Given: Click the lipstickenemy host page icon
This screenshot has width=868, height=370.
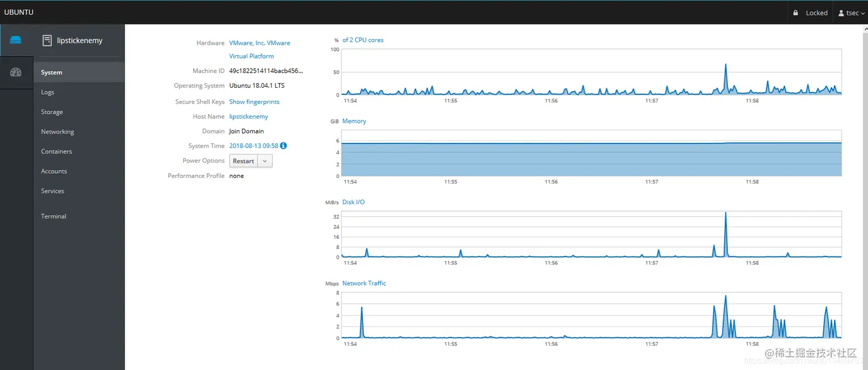Looking at the screenshot, I should click(47, 41).
